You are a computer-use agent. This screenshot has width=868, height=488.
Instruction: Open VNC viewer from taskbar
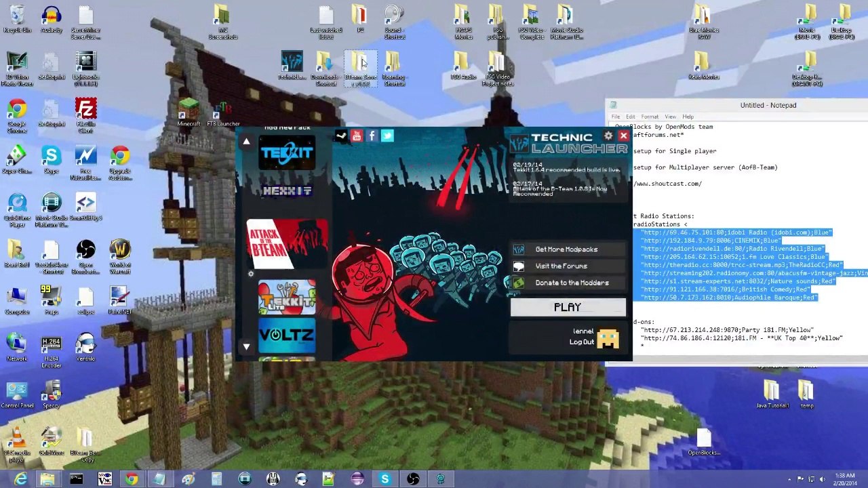(x=104, y=480)
